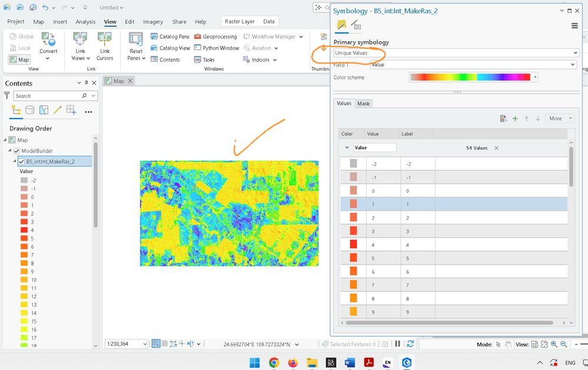
Task: Switch Contents to List By Data Source
Action: coord(29,110)
